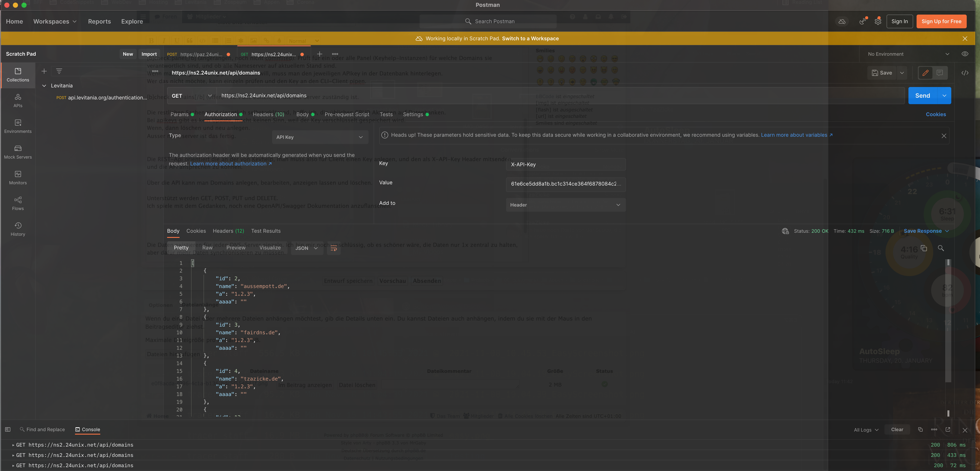Open History in the sidebar
This screenshot has width=980, height=471.
(18, 229)
